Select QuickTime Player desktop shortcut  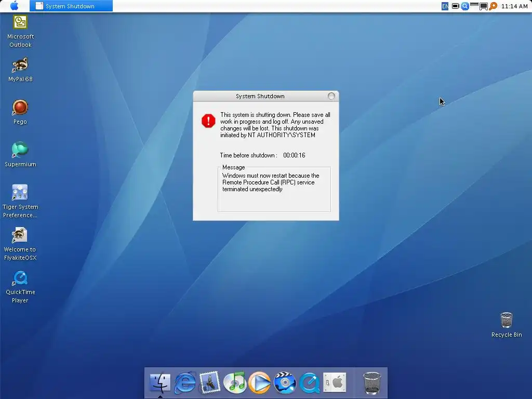20,287
